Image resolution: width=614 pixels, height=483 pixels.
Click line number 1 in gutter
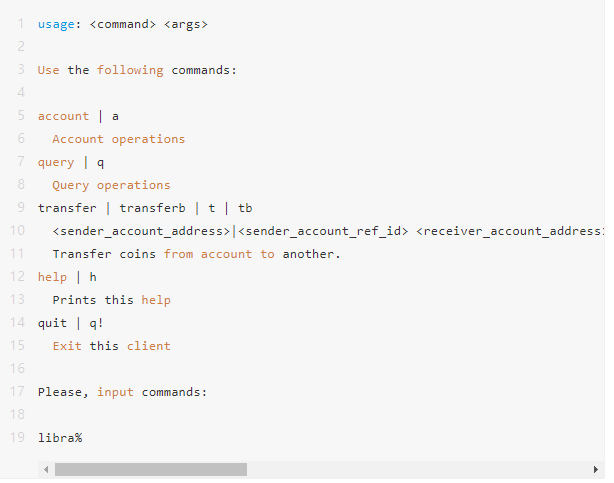click(21, 24)
